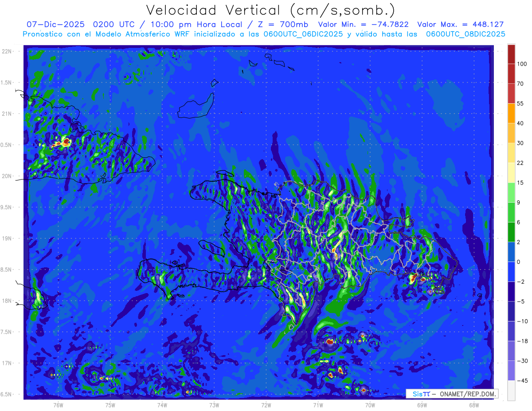Select the orange swatch between 40 and 55
The height and width of the screenshot is (411, 532).
pos(511,114)
